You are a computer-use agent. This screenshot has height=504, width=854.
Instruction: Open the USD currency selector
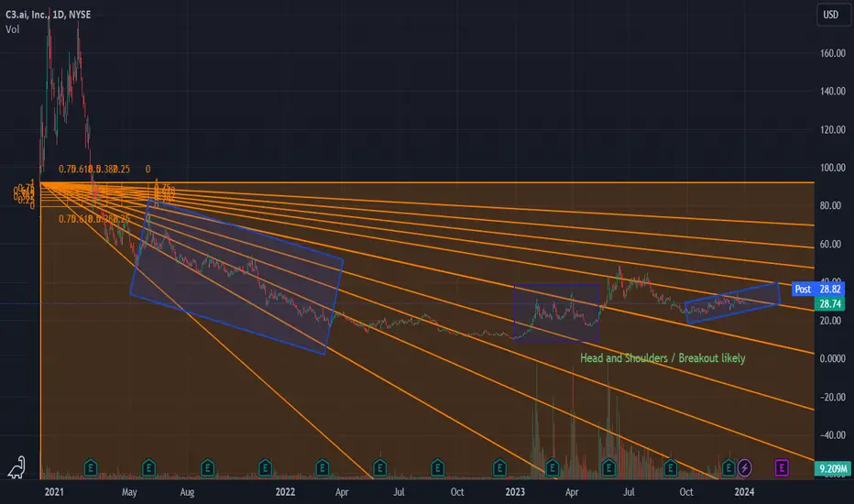point(832,15)
